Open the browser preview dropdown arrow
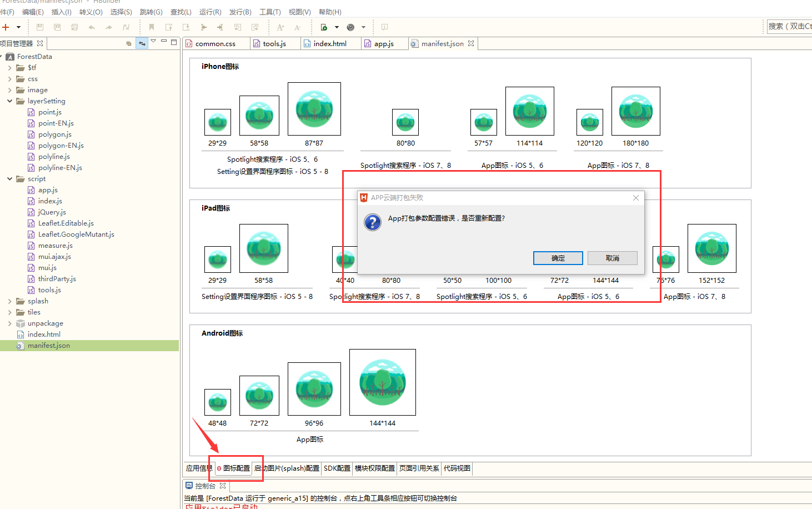 tap(364, 27)
